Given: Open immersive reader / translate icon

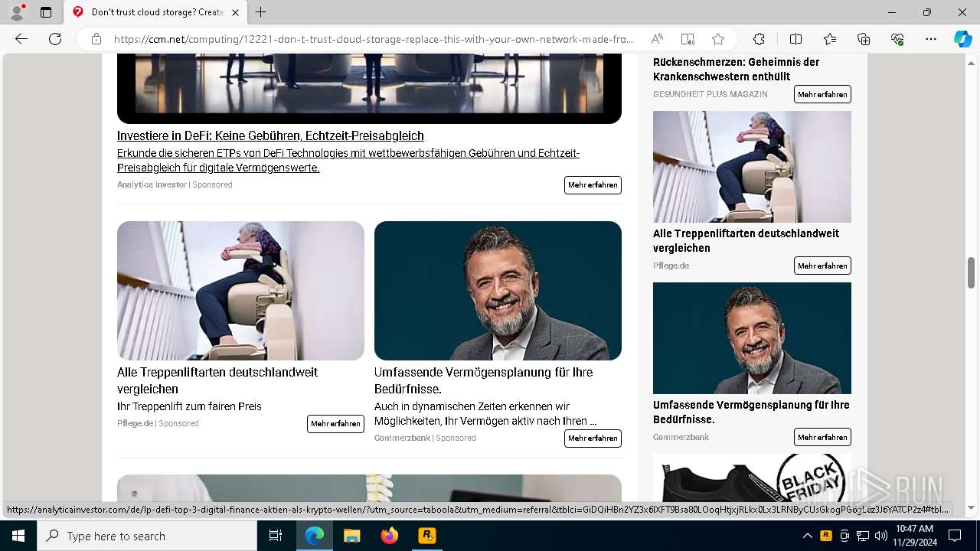Looking at the screenshot, I should pyautogui.click(x=688, y=39).
